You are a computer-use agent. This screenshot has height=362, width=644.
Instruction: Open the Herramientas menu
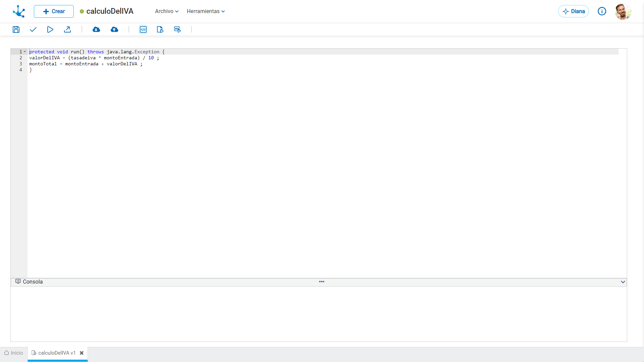[206, 11]
